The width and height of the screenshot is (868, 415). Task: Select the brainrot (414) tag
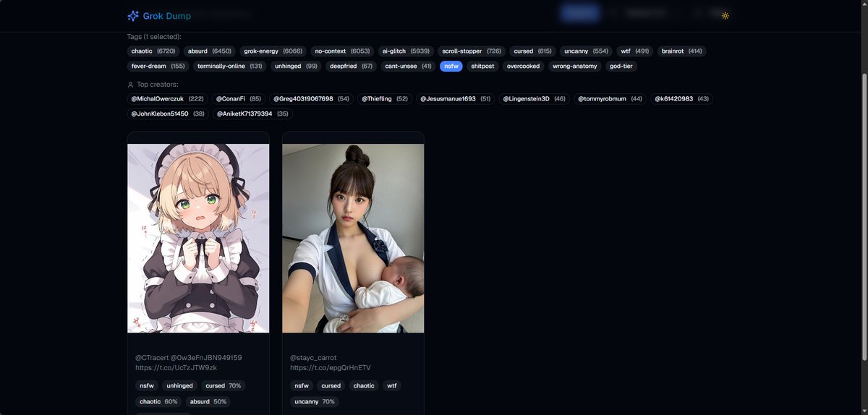(x=682, y=51)
